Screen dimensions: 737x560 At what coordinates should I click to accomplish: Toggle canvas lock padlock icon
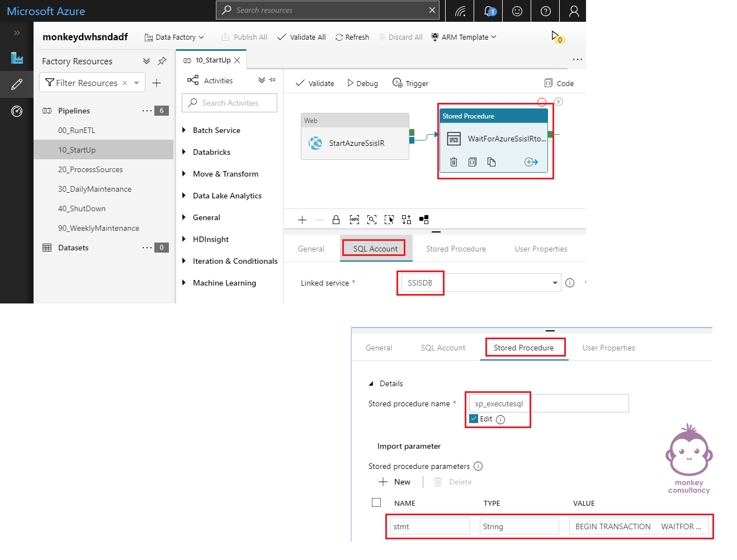[x=336, y=220]
